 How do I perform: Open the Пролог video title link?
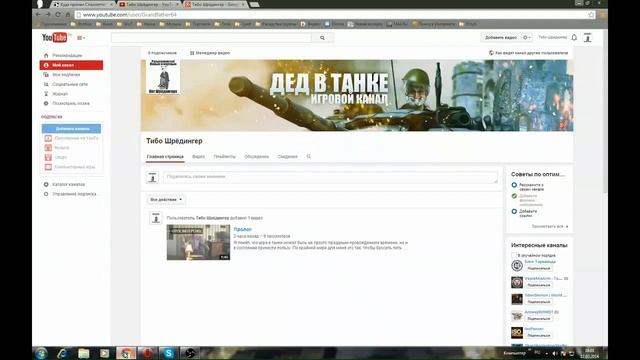point(242,229)
